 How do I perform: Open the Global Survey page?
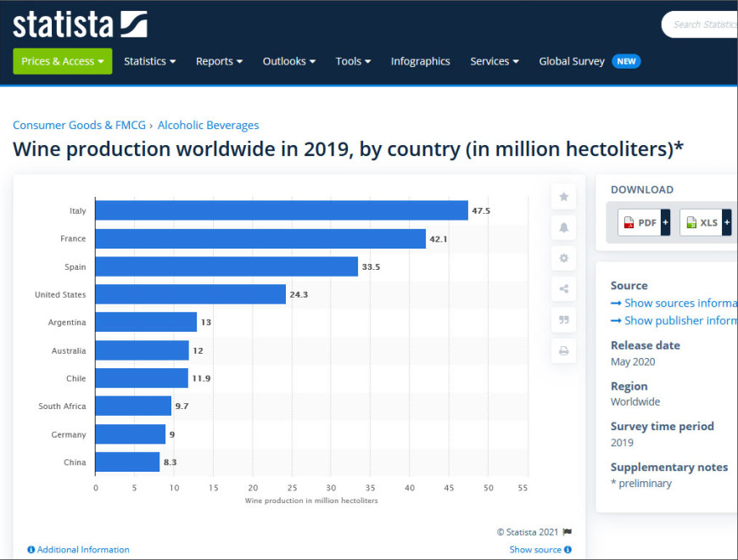[572, 61]
